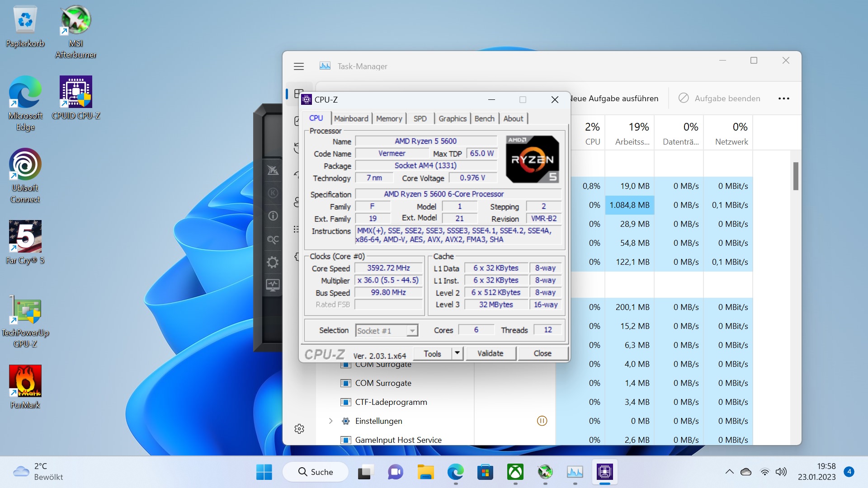Open CPUID CPU-Z desktop shortcut
Image resolution: width=868 pixels, height=488 pixels.
click(x=76, y=98)
